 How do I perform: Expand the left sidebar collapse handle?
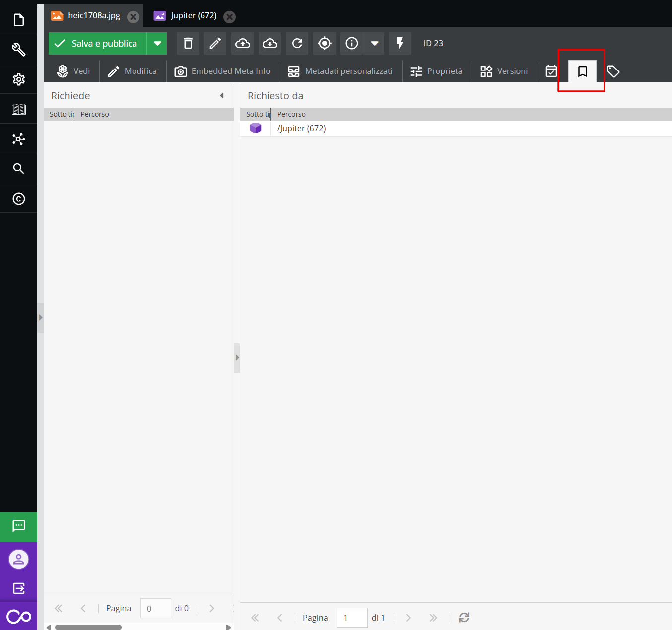pyautogui.click(x=41, y=317)
